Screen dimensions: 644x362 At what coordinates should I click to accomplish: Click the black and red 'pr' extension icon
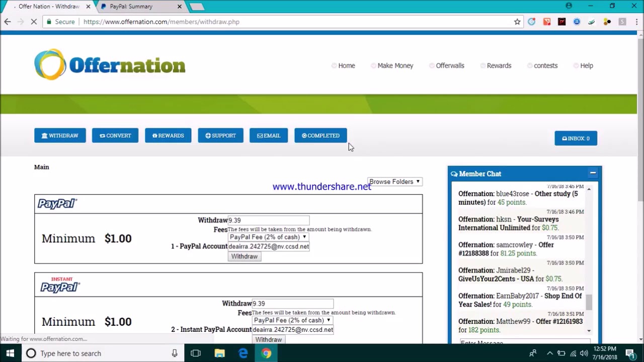point(562,22)
